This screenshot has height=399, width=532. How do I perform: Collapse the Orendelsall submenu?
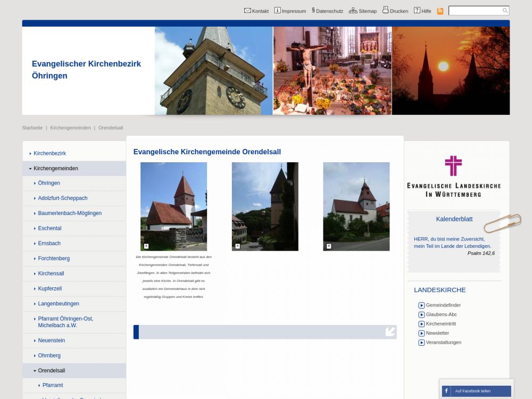(x=35, y=371)
